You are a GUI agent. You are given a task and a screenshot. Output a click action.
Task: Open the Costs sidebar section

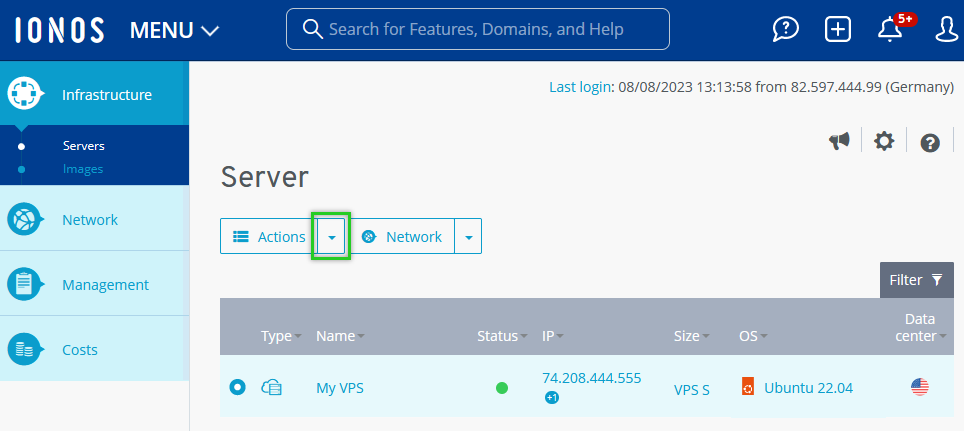(x=80, y=350)
